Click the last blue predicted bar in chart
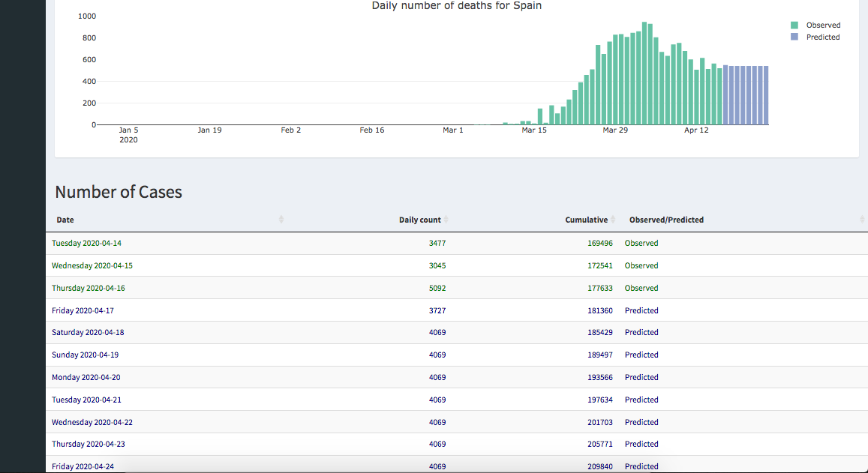This screenshot has width=868, height=473. [x=766, y=95]
